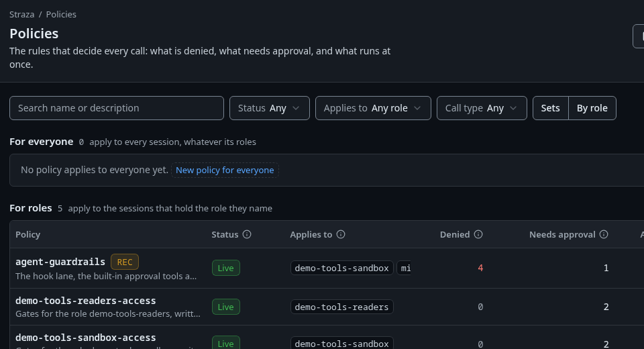Screen dimensions: 644x349
Task: Switch to the Sets view
Action: (x=550, y=108)
